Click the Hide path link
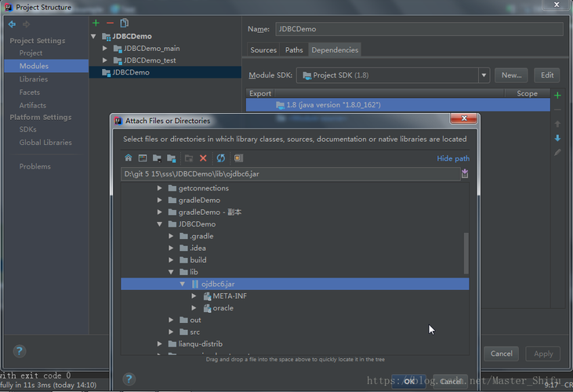The image size is (573, 392). 453,158
